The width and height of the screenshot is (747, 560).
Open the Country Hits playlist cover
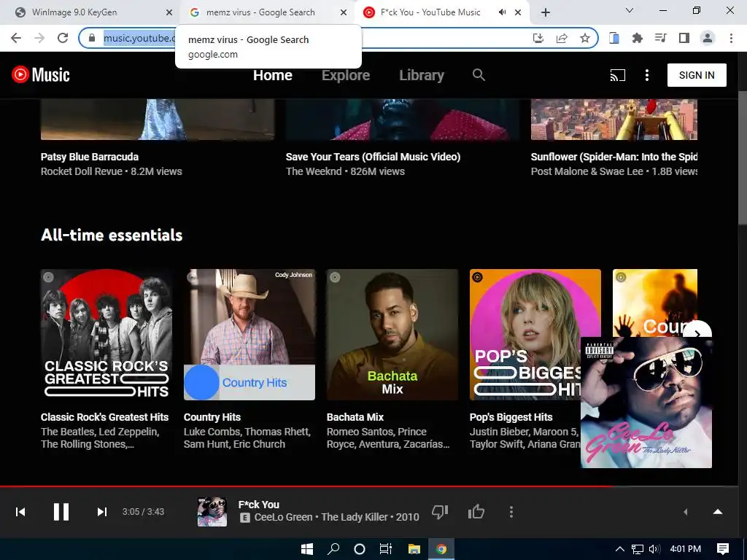tap(249, 335)
